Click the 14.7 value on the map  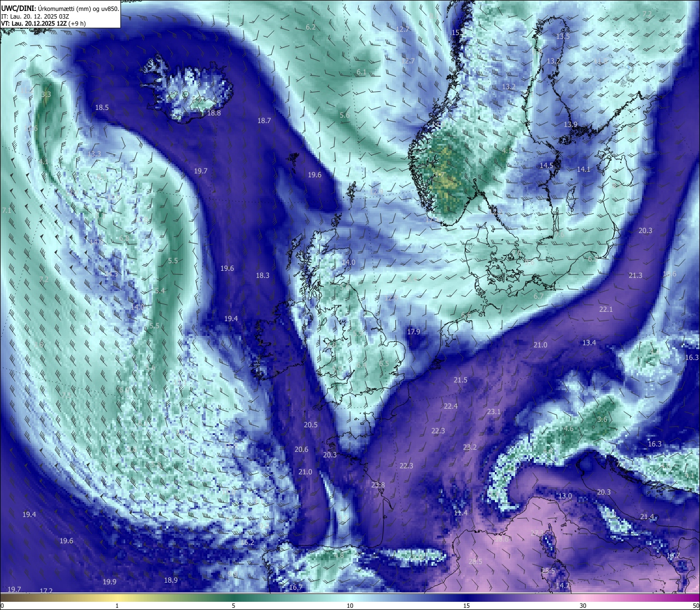(x=562, y=586)
